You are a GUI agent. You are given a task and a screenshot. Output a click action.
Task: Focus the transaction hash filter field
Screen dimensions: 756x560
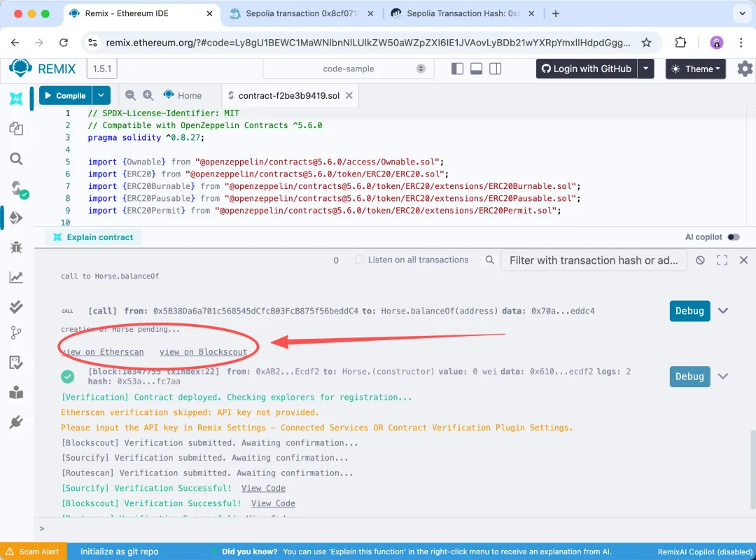(594, 260)
